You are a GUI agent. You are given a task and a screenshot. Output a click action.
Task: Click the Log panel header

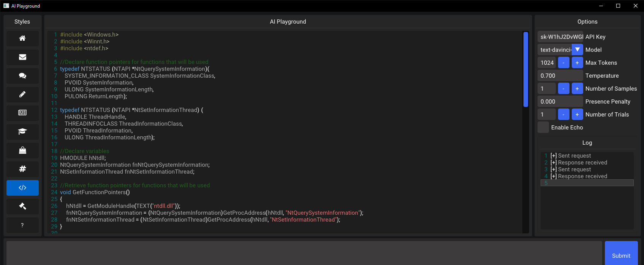tap(587, 143)
